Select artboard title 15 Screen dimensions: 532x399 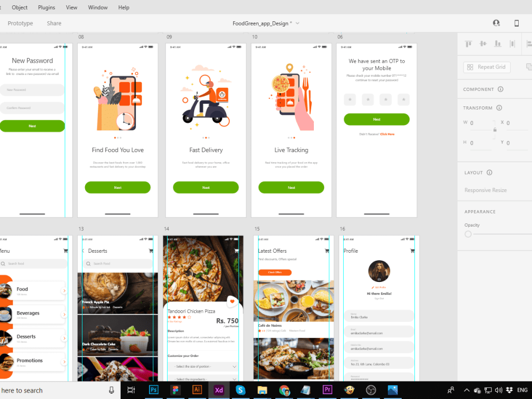pyautogui.click(x=257, y=229)
